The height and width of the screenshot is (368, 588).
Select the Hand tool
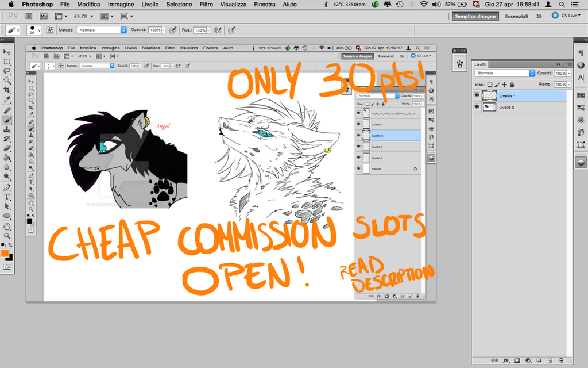pyautogui.click(x=7, y=227)
